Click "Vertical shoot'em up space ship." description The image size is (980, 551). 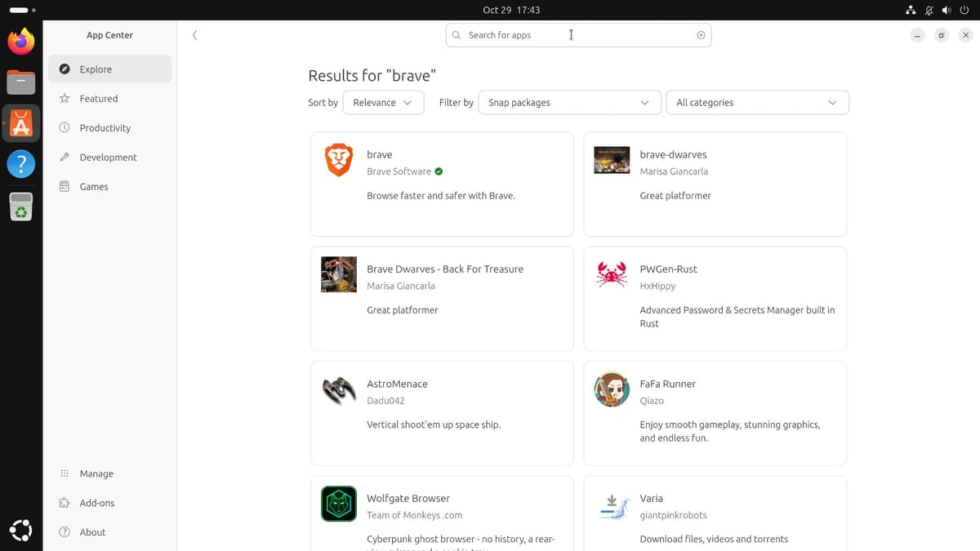(434, 424)
